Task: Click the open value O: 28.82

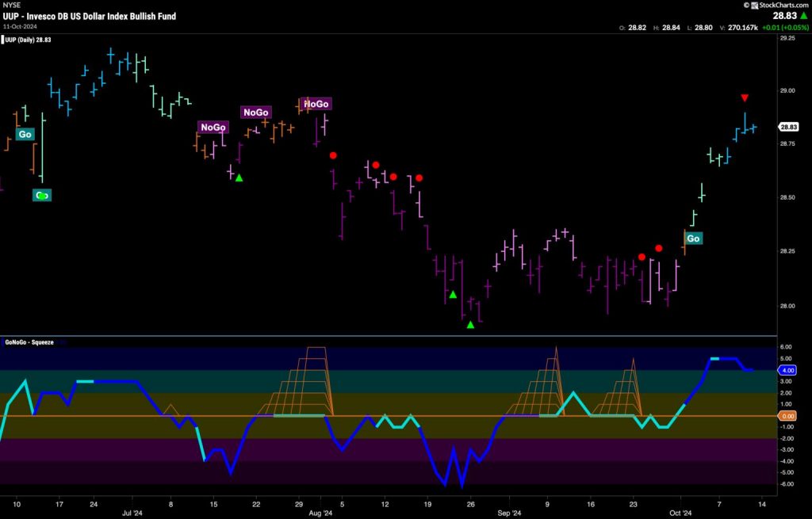Action: pos(633,28)
